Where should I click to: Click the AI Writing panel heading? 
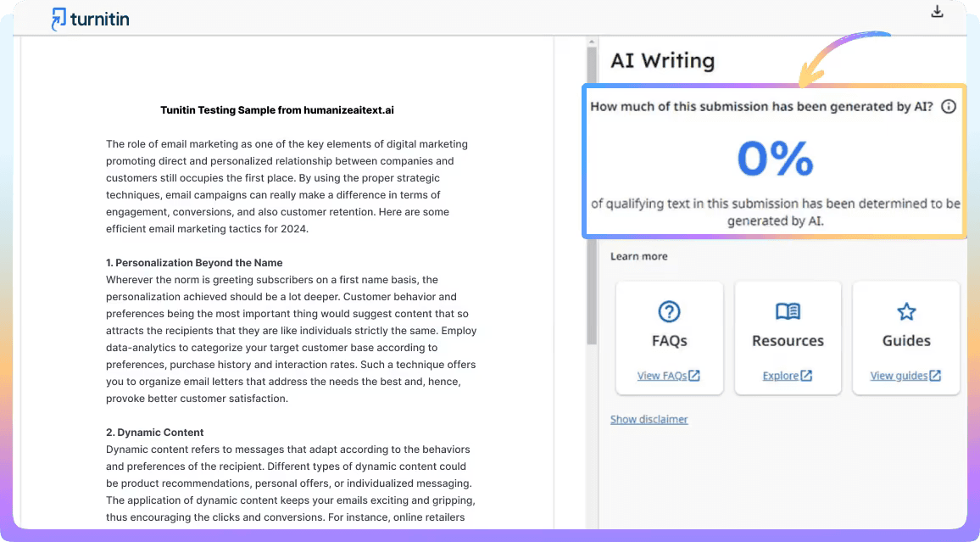pos(662,60)
